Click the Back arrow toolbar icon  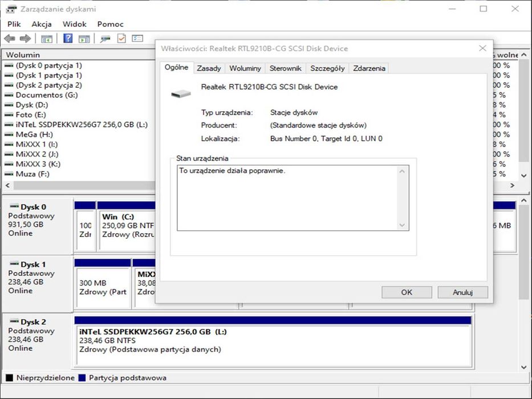[10, 39]
